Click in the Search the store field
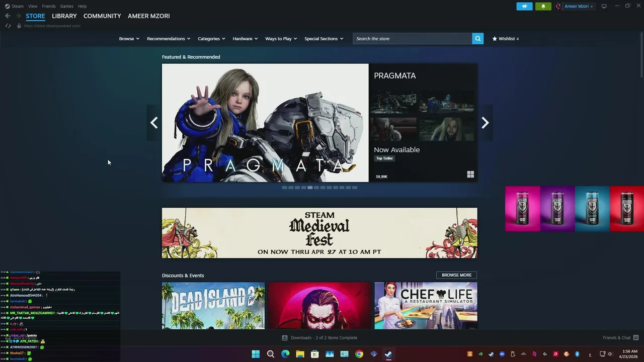644x362 pixels. click(x=413, y=39)
